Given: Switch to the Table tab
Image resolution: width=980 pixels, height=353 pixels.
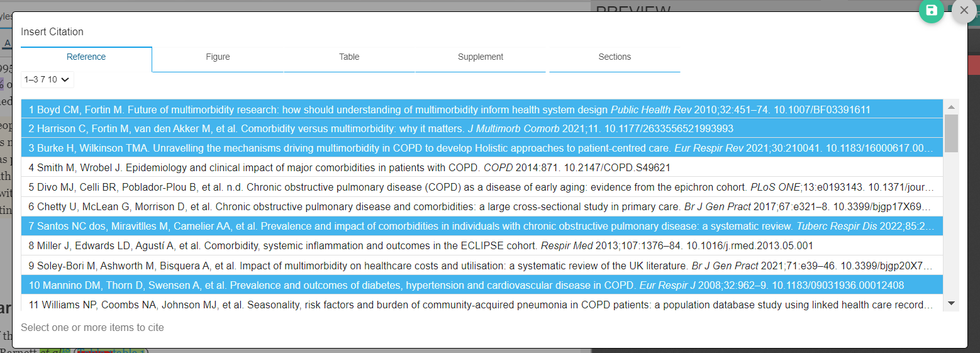Looking at the screenshot, I should pos(349,57).
